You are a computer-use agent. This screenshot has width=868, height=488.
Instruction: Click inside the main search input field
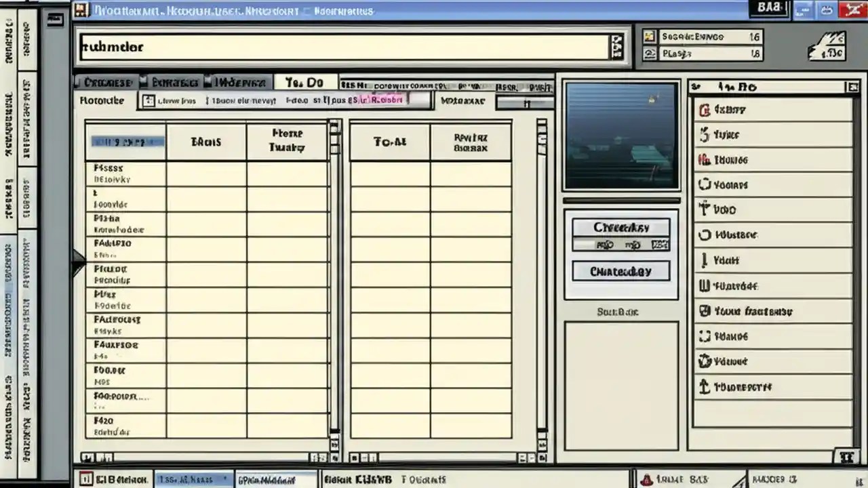(x=339, y=46)
